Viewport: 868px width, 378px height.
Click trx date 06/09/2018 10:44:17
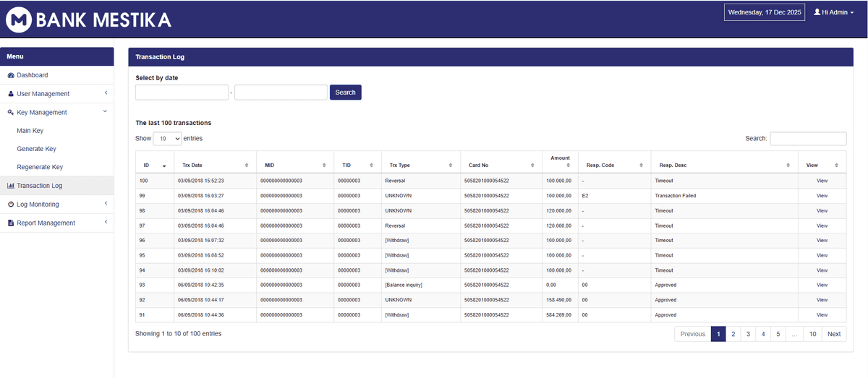pos(201,300)
